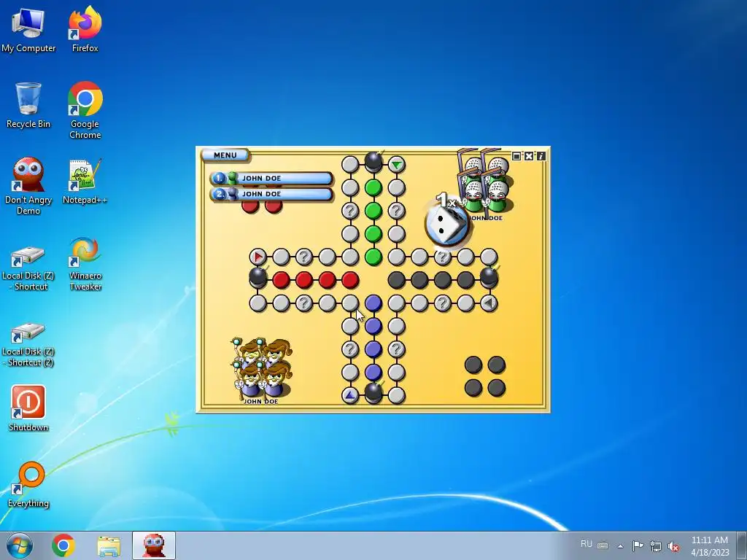Open Recycle Bin on desktop
The image size is (747, 560).
[x=28, y=105]
